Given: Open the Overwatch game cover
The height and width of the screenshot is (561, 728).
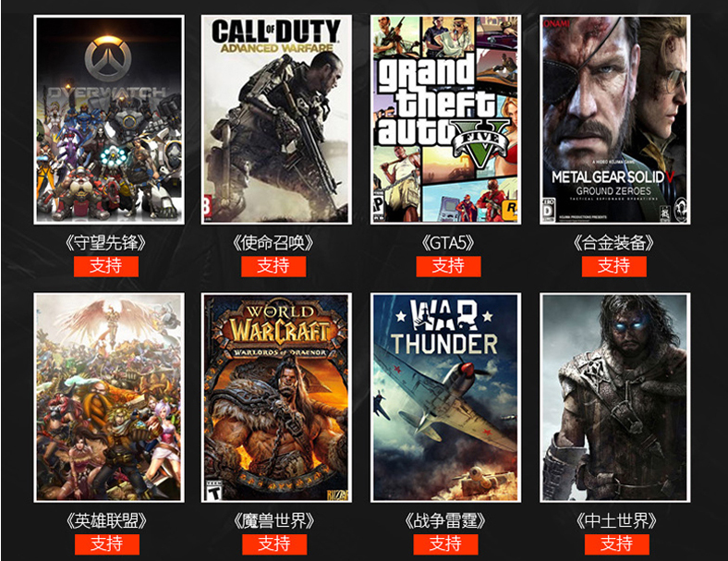Looking at the screenshot, I should [109, 120].
